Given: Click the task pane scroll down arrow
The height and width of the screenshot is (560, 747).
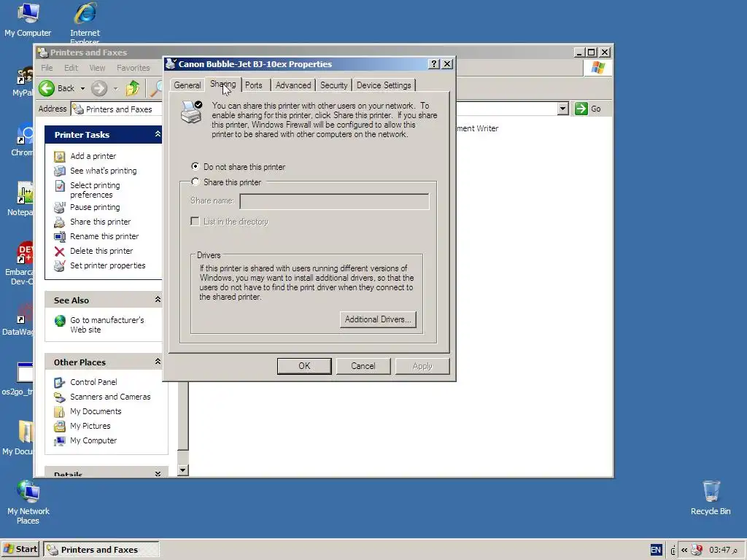Looking at the screenshot, I should (x=183, y=470).
